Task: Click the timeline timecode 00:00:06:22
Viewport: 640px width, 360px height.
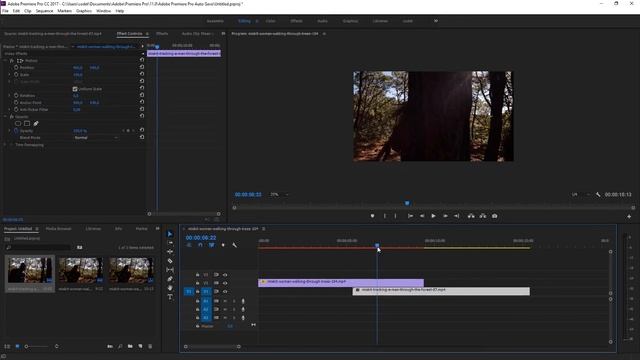Action: point(201,238)
